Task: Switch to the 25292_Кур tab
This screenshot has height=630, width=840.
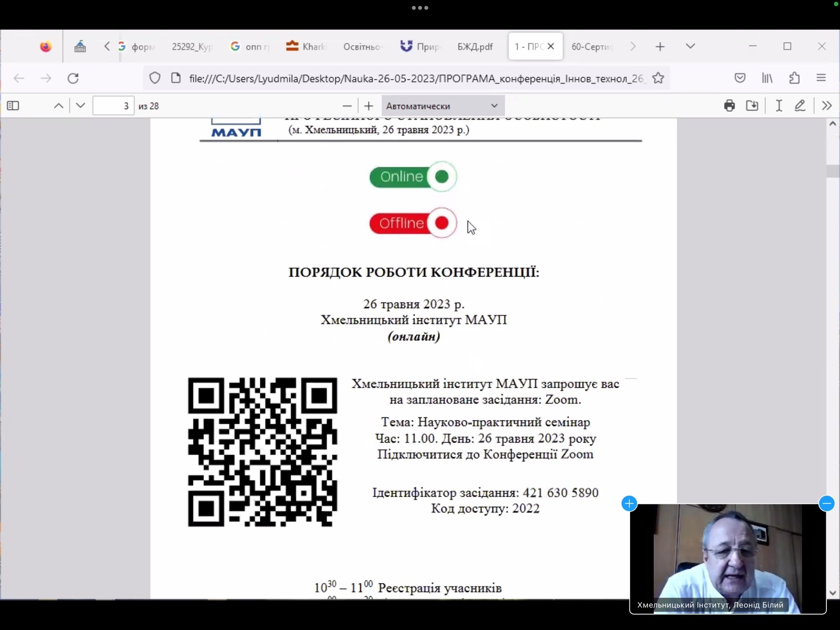Action: coord(192,47)
